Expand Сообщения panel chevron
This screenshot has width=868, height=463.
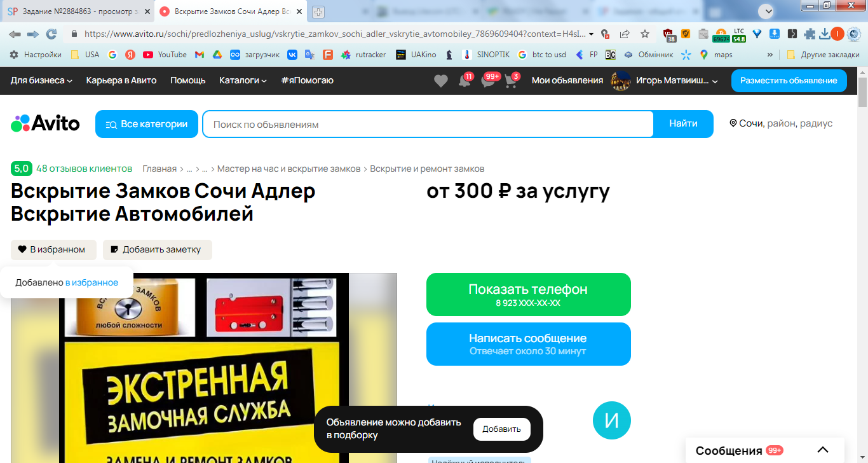point(823,450)
